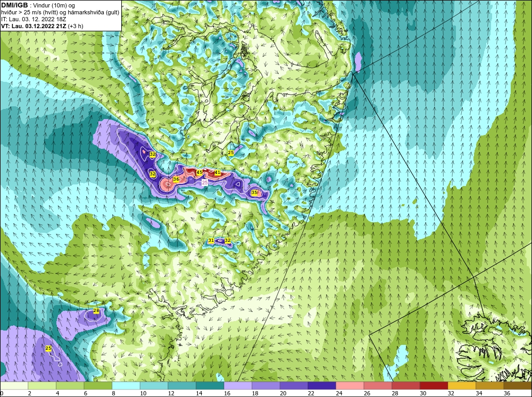This screenshot has height=397, width=532.
Task: Pick the 28–30 m/s red legend swatch
Action: [406, 386]
